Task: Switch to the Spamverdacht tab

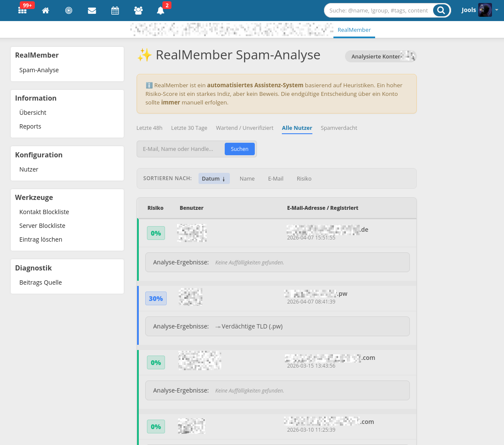Action: click(x=339, y=128)
